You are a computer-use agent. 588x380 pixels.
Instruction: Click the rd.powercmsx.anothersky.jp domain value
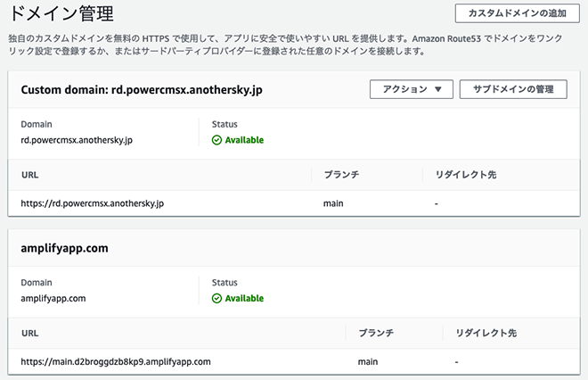[x=77, y=140]
